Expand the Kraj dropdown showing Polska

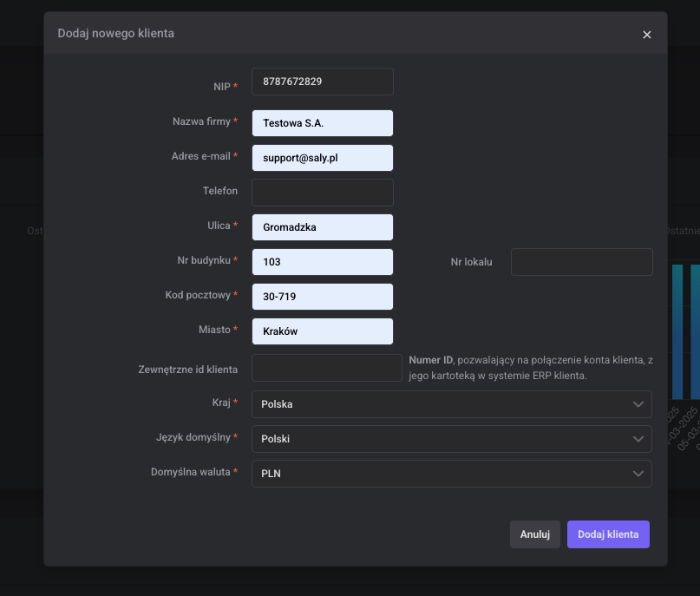pyautogui.click(x=450, y=404)
